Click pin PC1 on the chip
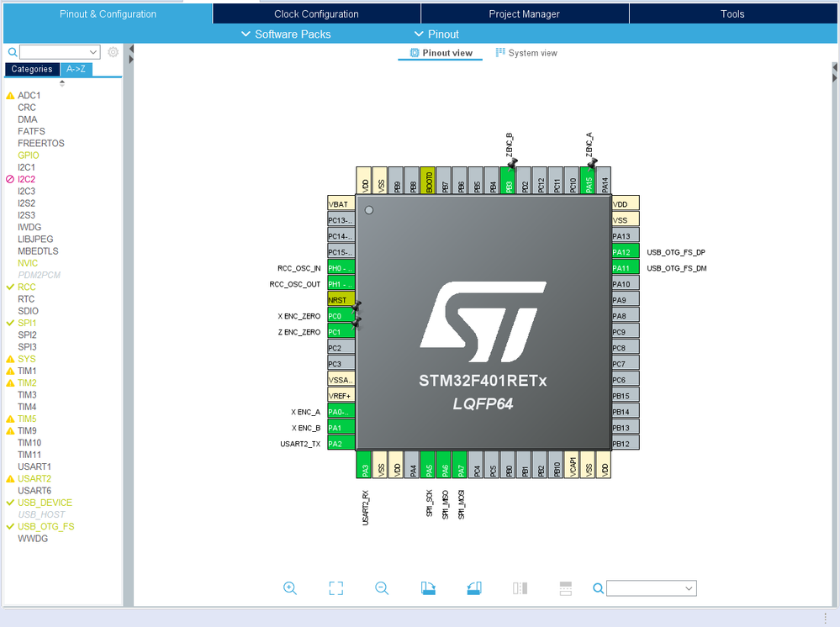The height and width of the screenshot is (627, 840). tap(341, 332)
